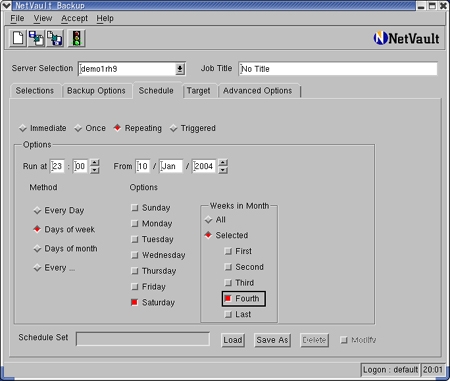Toggle the Modify checkbox
This screenshot has width=450, height=381.
coord(358,340)
